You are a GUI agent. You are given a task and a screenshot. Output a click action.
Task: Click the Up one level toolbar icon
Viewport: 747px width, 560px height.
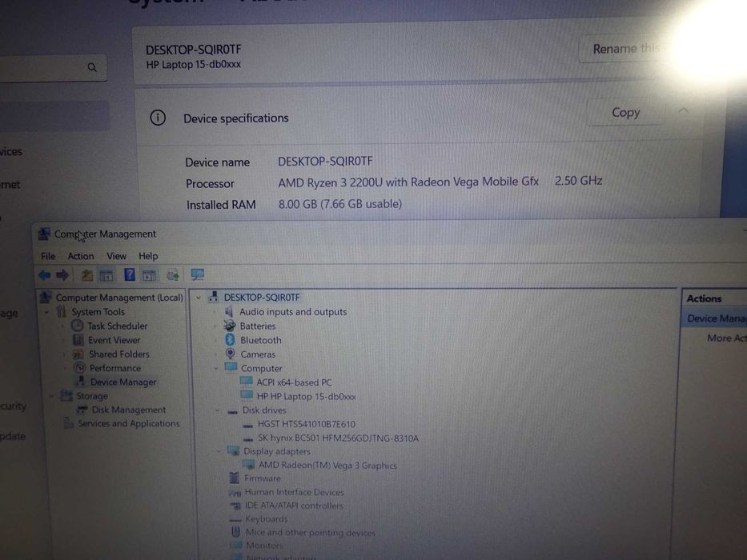[86, 274]
